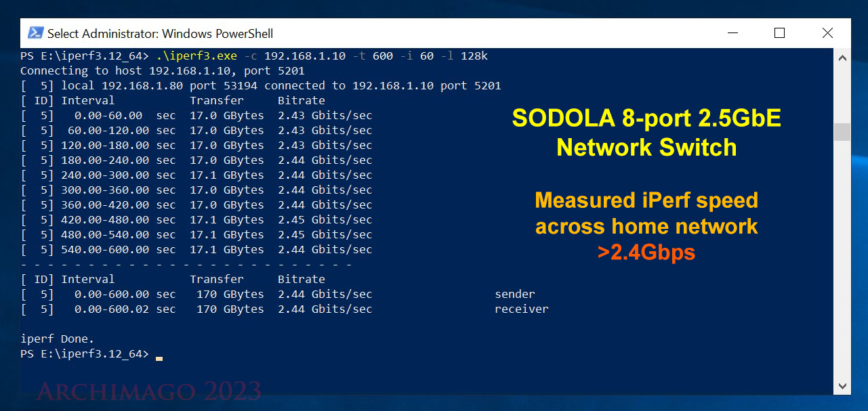Click the row for interval 60.00-120.00 sec
This screenshot has height=411, width=868.
[x=197, y=130]
